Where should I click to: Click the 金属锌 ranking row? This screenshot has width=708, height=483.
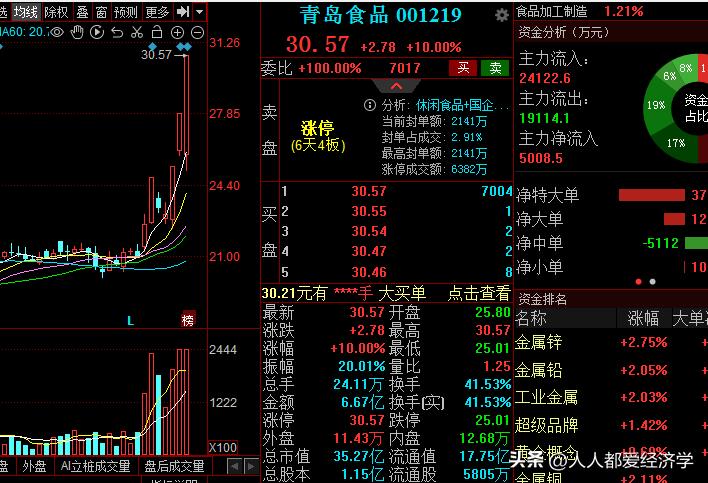[611, 343]
